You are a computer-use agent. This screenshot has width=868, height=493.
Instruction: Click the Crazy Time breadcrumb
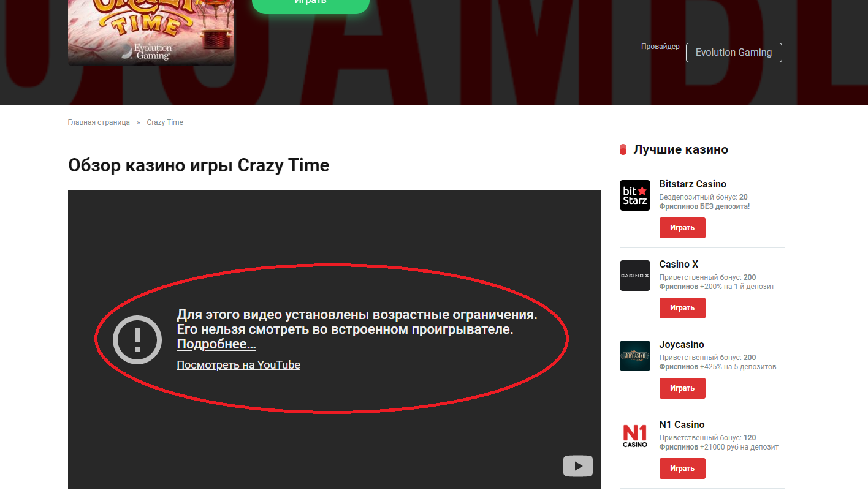[165, 122]
